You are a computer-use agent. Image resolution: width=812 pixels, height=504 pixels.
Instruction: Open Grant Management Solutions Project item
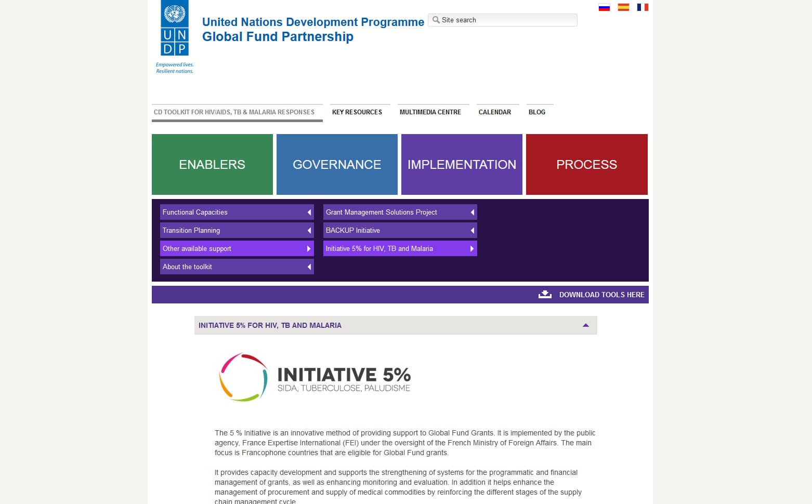(400, 212)
